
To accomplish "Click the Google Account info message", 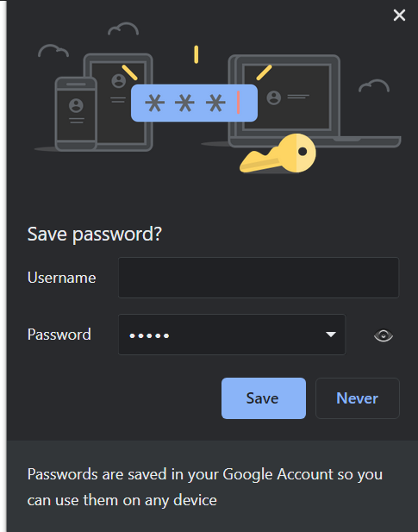I will (205, 487).
